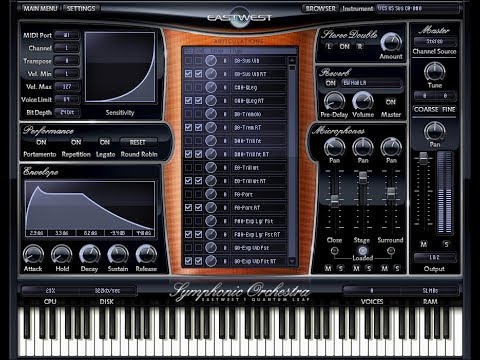Open the Bit Depth selector

pos(67,112)
